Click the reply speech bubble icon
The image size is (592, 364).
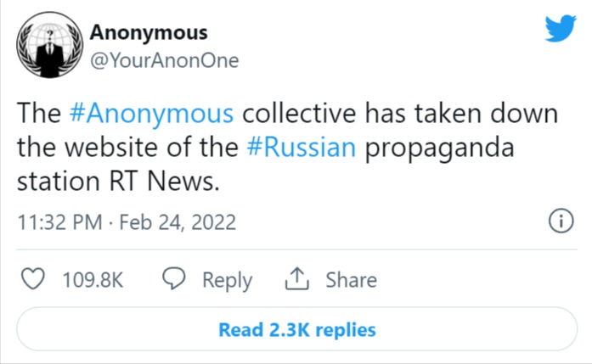(174, 279)
